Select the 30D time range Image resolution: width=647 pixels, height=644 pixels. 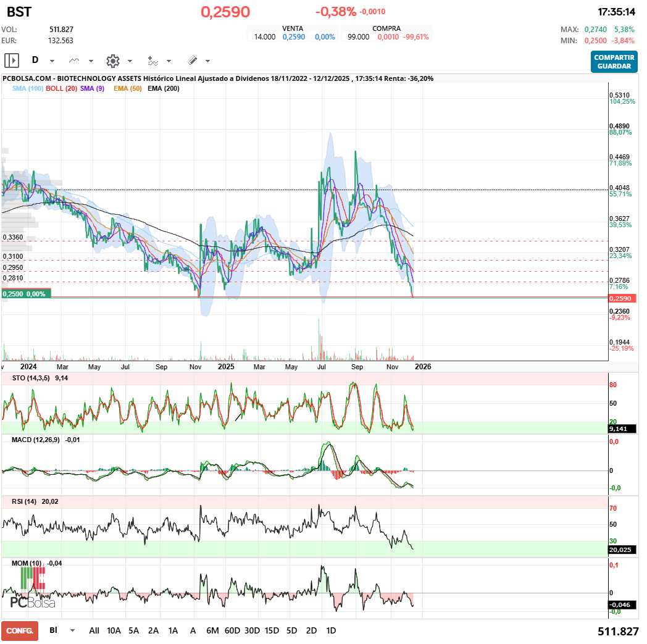(252, 630)
